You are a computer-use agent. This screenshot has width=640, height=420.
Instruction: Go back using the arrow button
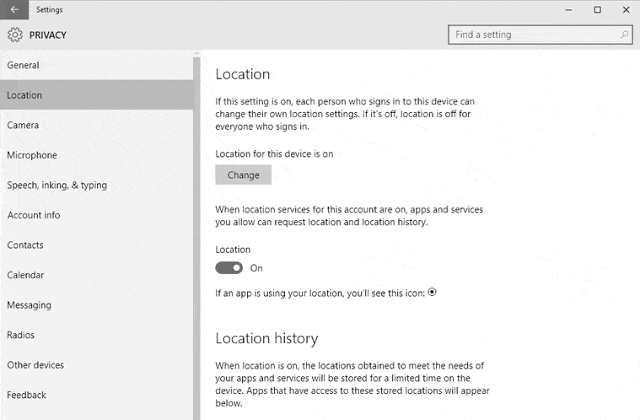pos(14,9)
